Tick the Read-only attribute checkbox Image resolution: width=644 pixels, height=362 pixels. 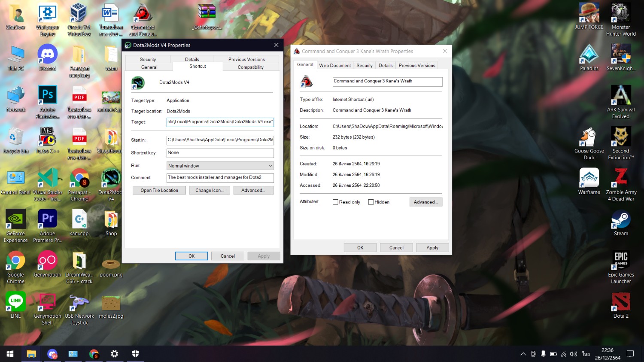(x=335, y=202)
